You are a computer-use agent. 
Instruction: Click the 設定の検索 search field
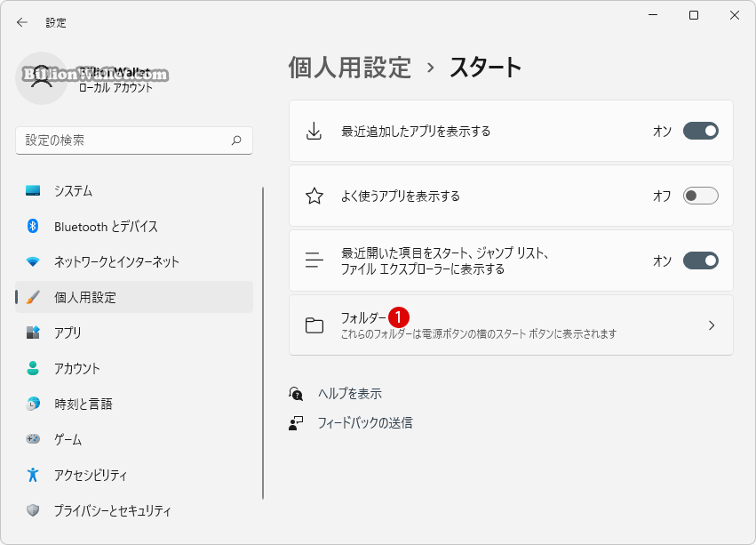134,140
